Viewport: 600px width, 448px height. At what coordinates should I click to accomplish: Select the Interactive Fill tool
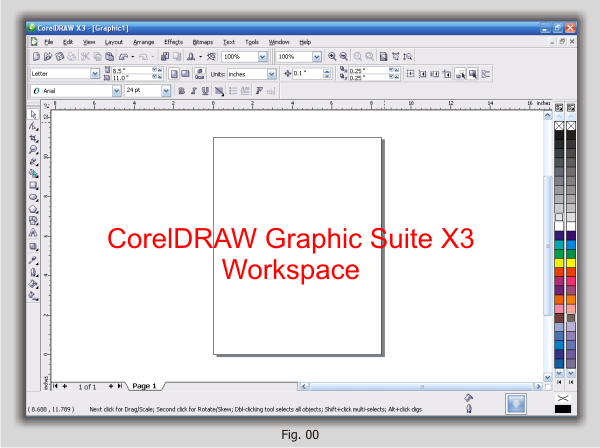point(33,296)
